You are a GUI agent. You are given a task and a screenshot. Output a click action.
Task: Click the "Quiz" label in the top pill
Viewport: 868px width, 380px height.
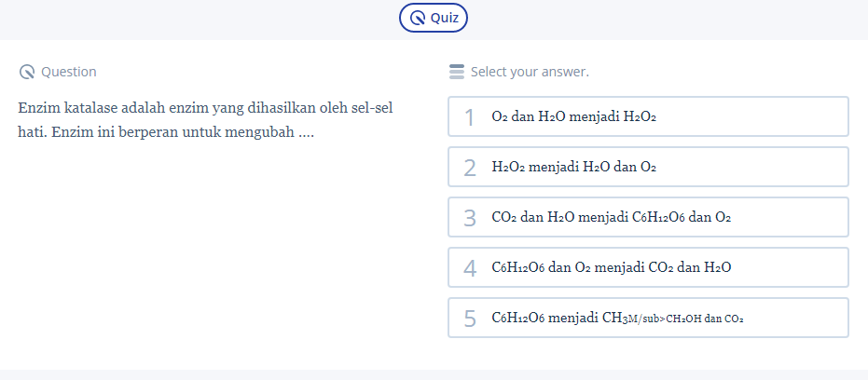(x=444, y=18)
